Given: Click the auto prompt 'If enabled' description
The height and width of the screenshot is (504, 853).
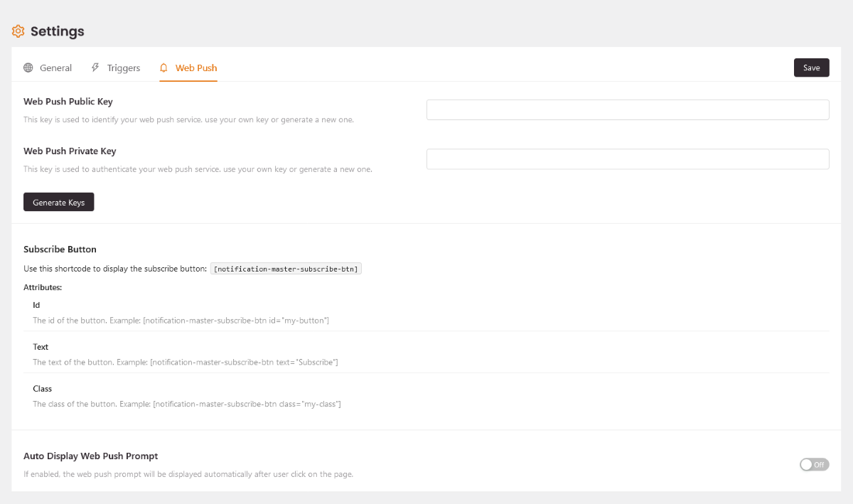Looking at the screenshot, I should pos(188,474).
